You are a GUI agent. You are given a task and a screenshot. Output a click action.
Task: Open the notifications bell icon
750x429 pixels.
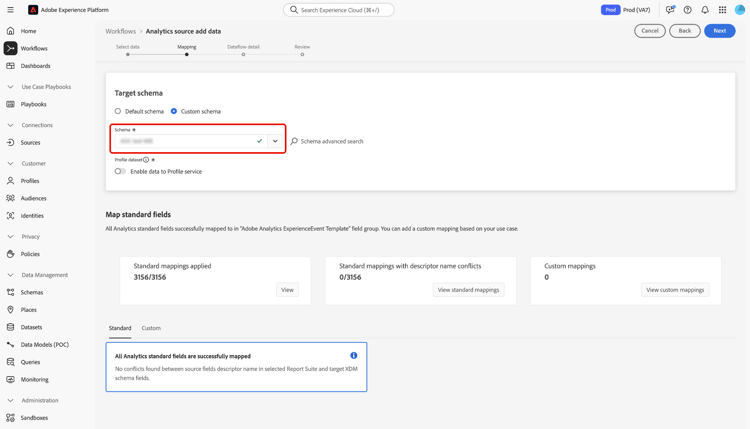point(705,10)
